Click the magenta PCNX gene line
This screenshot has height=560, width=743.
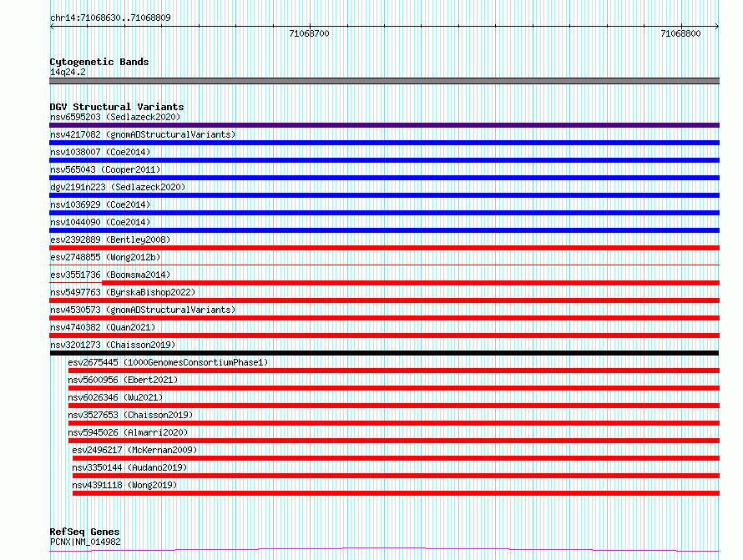point(384,550)
